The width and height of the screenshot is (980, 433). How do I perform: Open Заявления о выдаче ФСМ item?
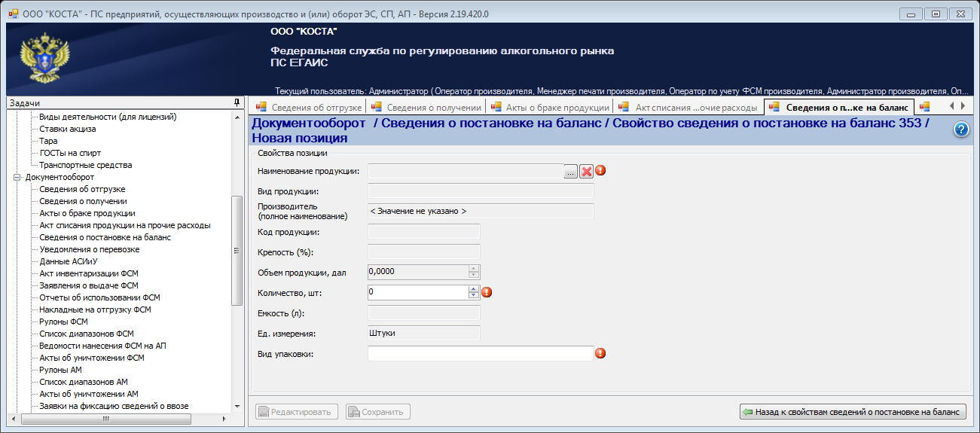click(x=88, y=285)
